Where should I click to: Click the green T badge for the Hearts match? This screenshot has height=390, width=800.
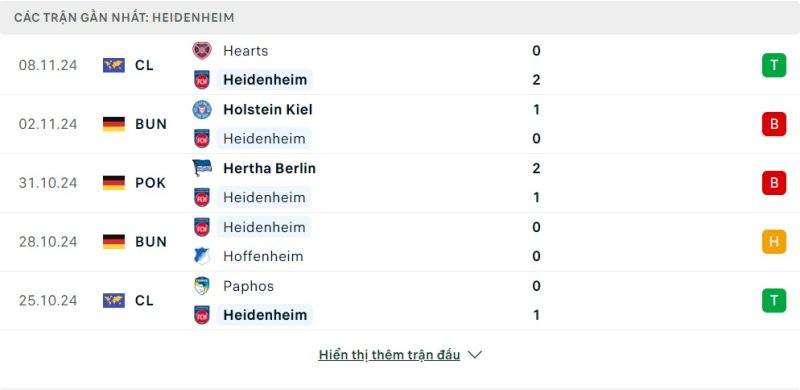774,65
